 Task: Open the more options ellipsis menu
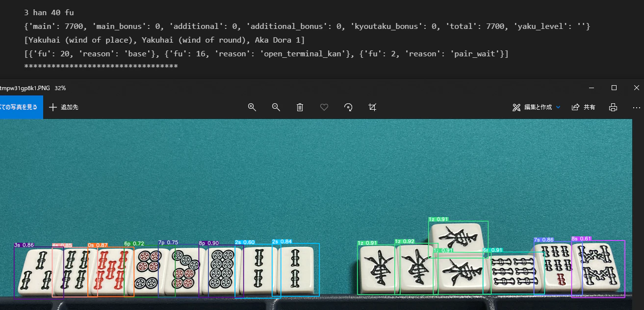(637, 107)
